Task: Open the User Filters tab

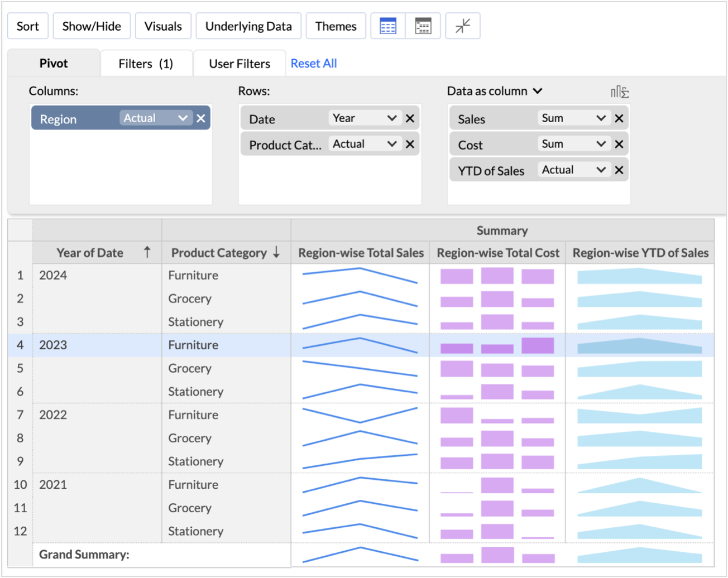Action: point(239,63)
